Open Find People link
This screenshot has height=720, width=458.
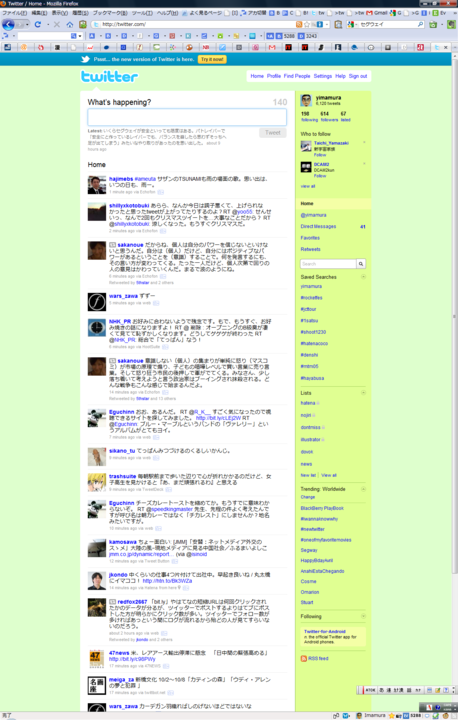(x=297, y=76)
